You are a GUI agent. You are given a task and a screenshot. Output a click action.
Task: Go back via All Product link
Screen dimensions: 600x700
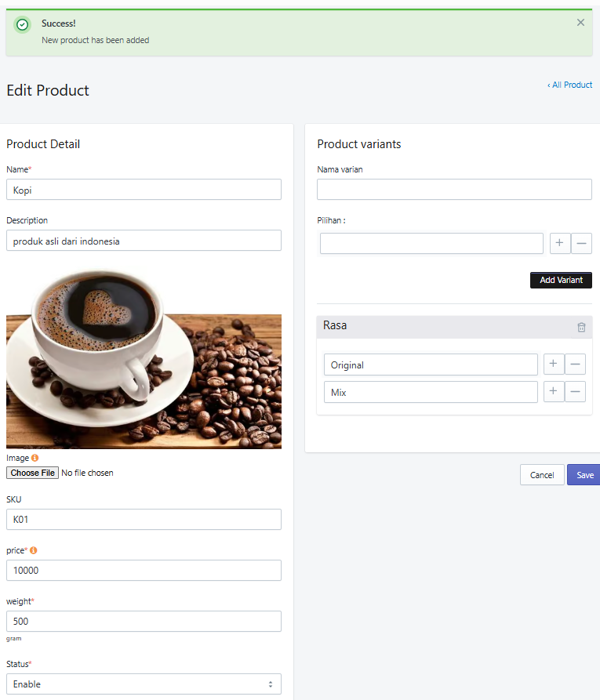click(570, 85)
